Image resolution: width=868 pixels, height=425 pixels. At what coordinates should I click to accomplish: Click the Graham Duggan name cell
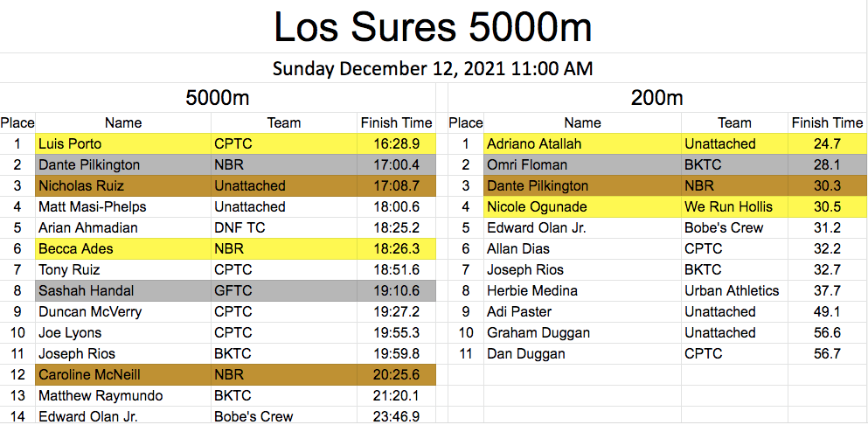coord(582,332)
